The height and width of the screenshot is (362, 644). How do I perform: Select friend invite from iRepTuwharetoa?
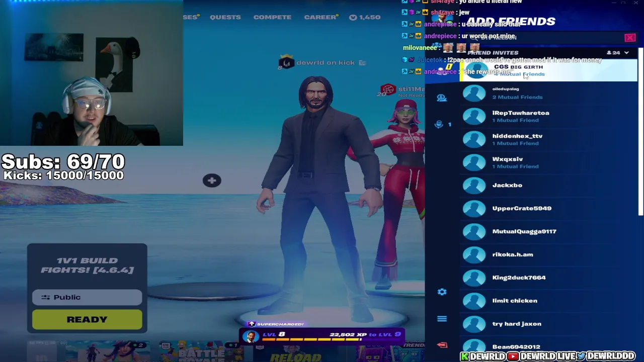[548, 116]
